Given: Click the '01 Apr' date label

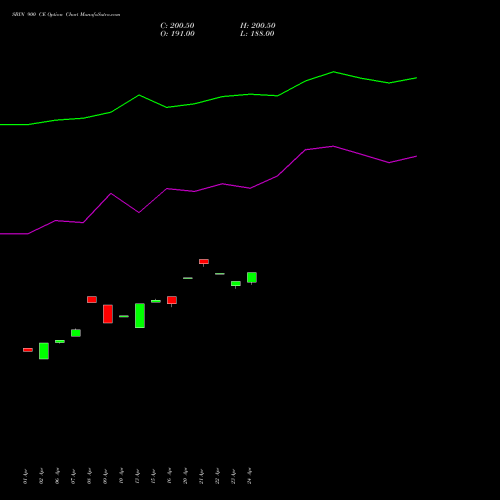Looking at the screenshot, I should (x=25, y=476).
